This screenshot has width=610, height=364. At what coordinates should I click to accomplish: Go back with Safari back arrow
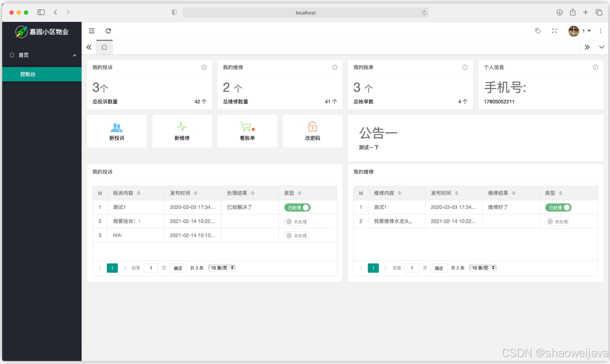click(x=55, y=12)
